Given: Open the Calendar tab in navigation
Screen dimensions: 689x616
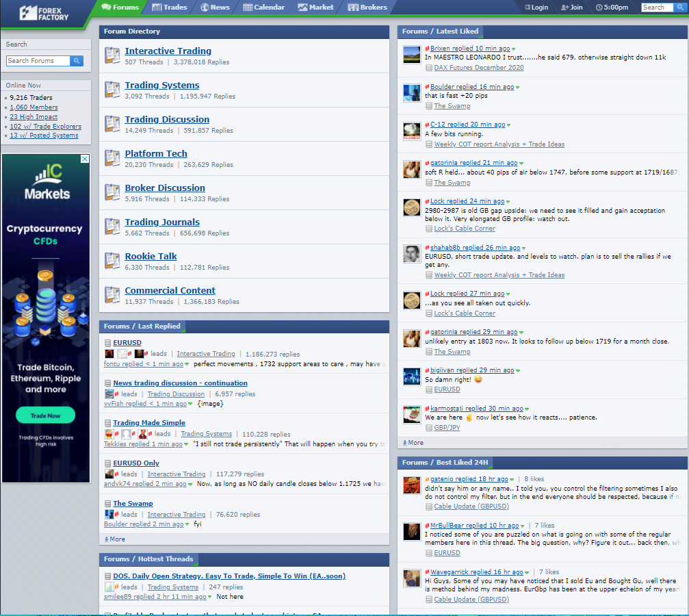Looking at the screenshot, I should coord(263,7).
